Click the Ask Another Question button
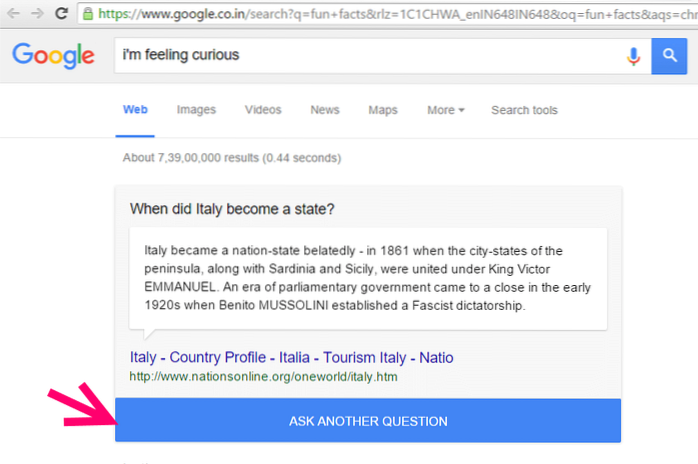 (368, 421)
